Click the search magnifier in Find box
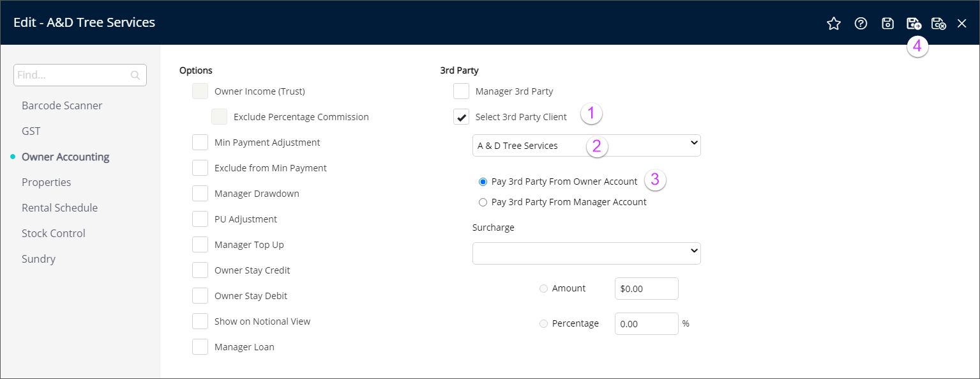 click(135, 75)
